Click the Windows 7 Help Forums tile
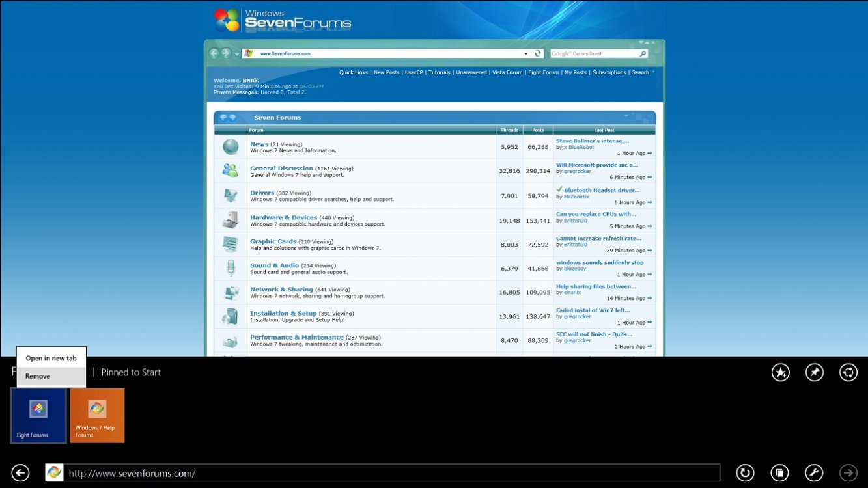This screenshot has height=488, width=868. click(97, 416)
